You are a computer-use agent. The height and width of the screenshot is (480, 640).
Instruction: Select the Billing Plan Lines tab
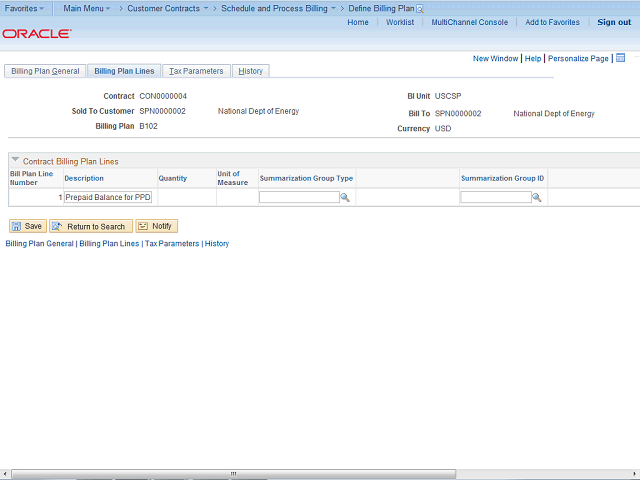[124, 71]
